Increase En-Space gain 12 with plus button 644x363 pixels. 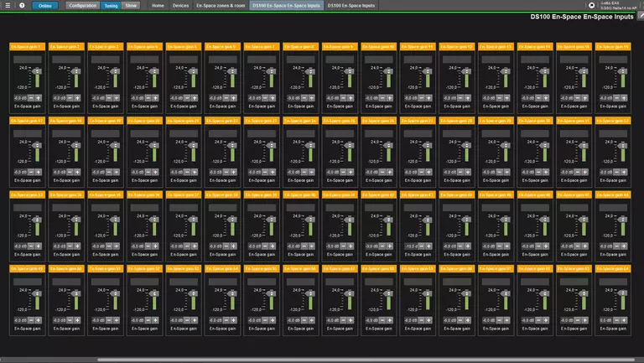coord(468,98)
